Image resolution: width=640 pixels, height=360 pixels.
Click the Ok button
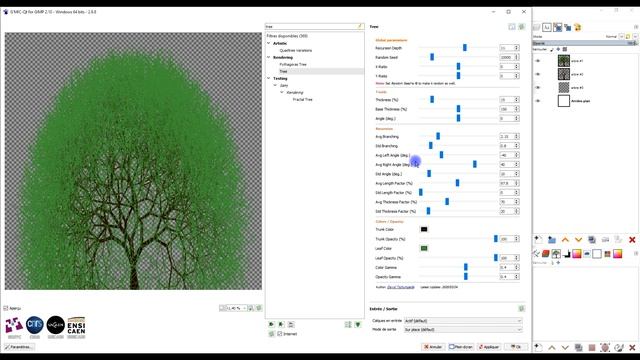(x=516, y=347)
